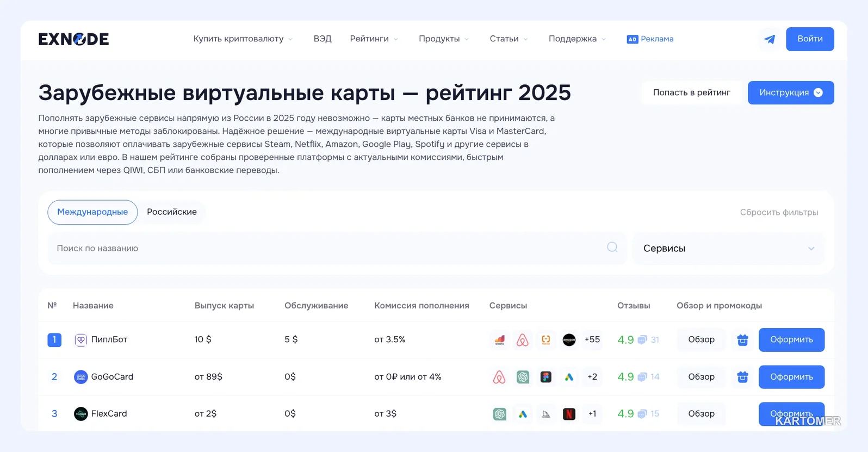Screen dimensions: 868x452
Task: Click the Отзывы column header
Action: point(634,306)
